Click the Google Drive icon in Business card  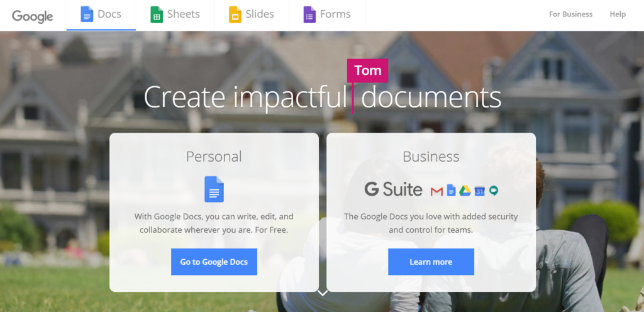[x=465, y=191]
